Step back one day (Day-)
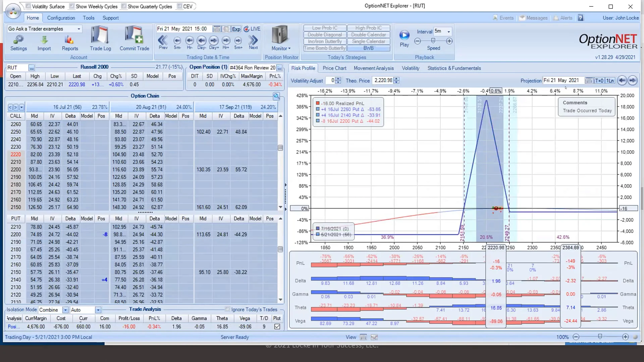Screen dimensions: 644x362 click(202, 43)
